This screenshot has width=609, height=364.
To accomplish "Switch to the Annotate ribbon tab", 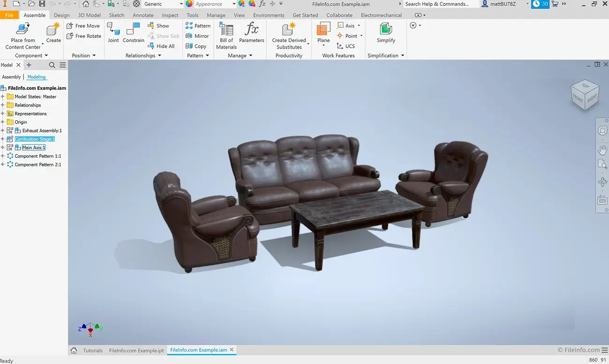I will pos(143,15).
